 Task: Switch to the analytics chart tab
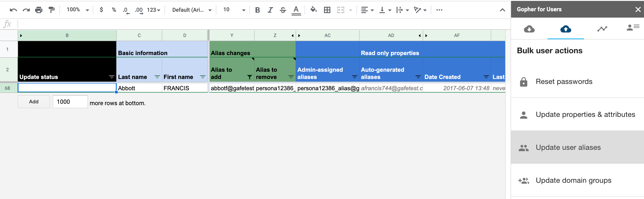(602, 29)
